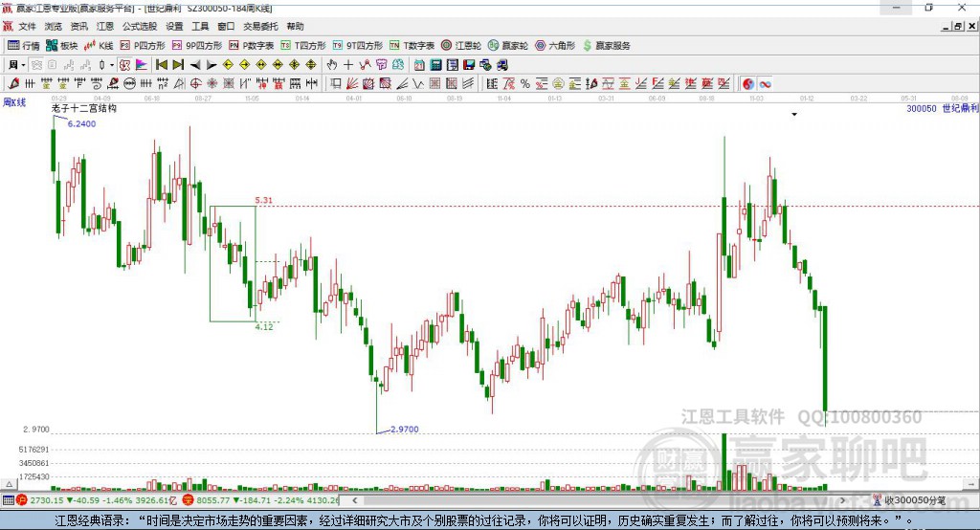This screenshot has width=980, height=530.
Task: Open the 交易委托 menu
Action: point(260,26)
